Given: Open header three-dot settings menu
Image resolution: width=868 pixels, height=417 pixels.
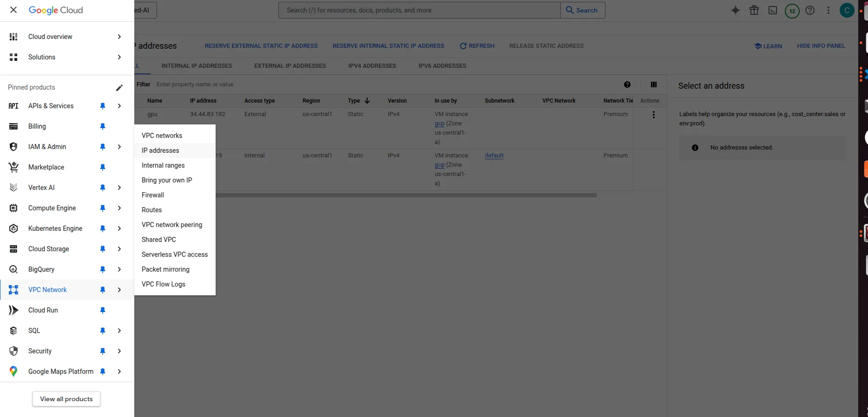Looking at the screenshot, I should click(x=829, y=10).
